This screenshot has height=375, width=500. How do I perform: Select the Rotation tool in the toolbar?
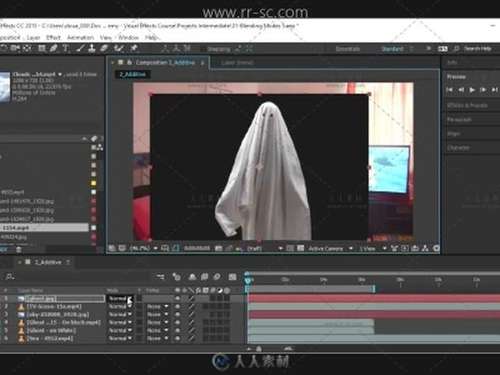[4, 48]
